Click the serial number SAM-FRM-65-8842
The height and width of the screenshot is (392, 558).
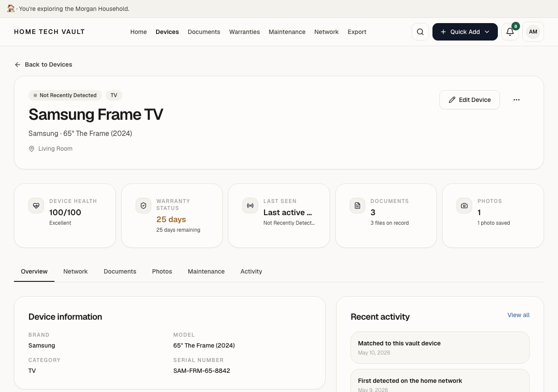(201, 371)
